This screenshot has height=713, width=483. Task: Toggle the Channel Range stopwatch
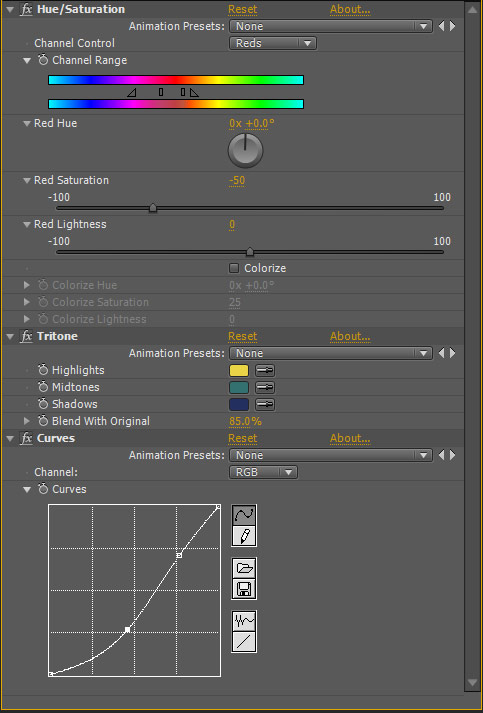43,60
